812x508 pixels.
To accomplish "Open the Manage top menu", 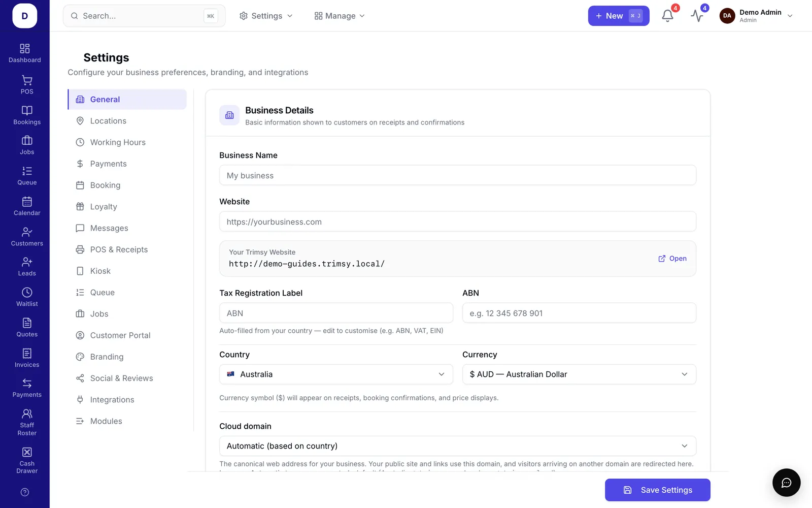I will coord(340,16).
